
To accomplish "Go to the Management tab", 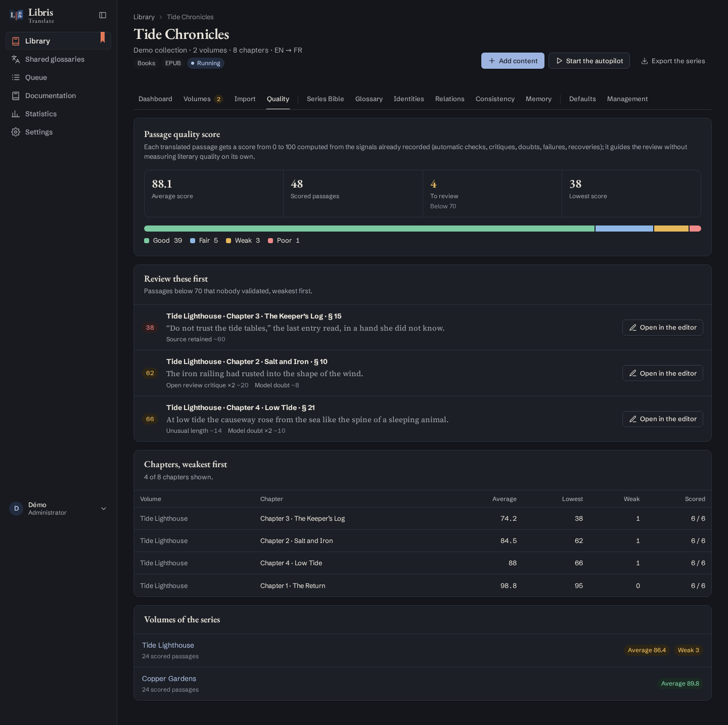I will point(627,99).
